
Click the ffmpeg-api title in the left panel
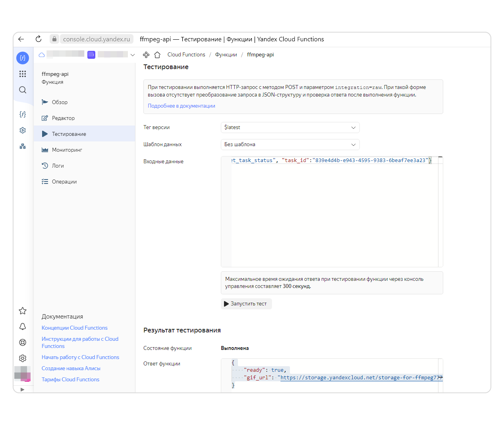[55, 74]
